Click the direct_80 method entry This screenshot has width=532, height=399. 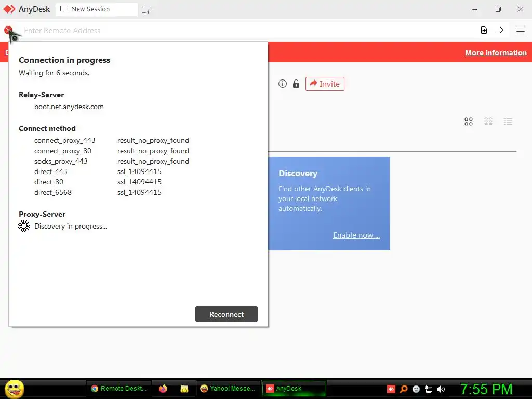[x=49, y=182]
